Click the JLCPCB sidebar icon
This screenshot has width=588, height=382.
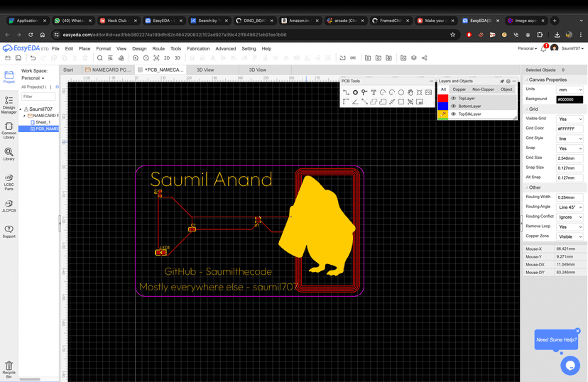click(9, 207)
